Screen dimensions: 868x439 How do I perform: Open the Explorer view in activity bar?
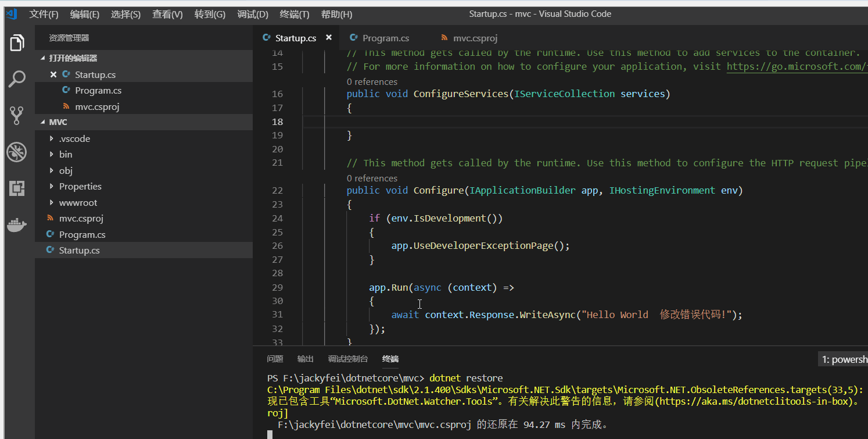click(17, 42)
